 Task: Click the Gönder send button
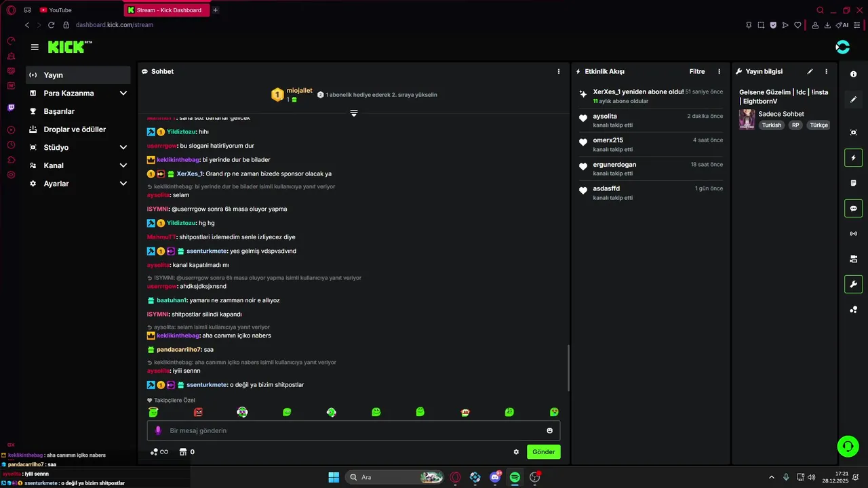(544, 452)
